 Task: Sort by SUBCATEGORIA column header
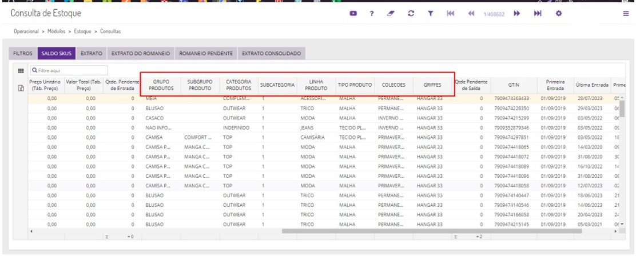(277, 85)
